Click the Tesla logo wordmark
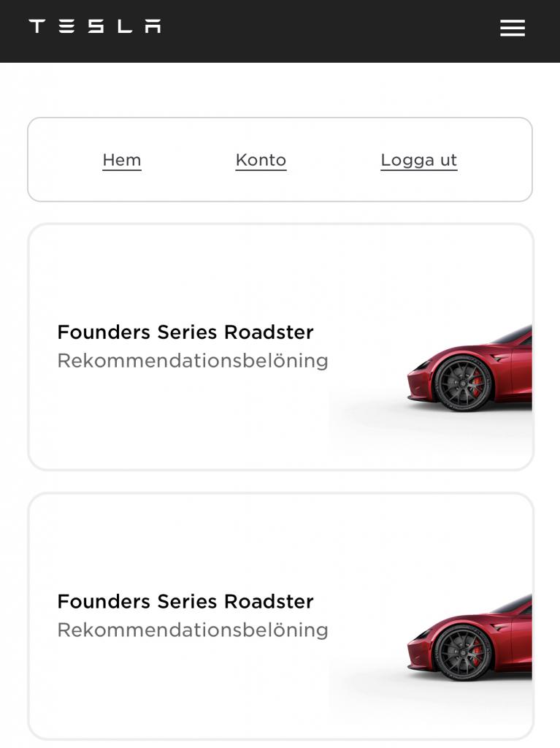Screen dimensions: 560x748 pos(95,26)
